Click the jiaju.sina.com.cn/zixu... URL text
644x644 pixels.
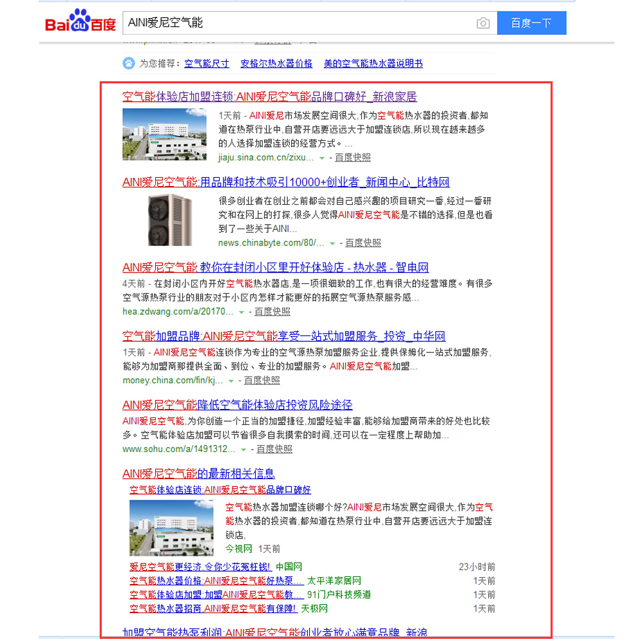pyautogui.click(x=266, y=158)
